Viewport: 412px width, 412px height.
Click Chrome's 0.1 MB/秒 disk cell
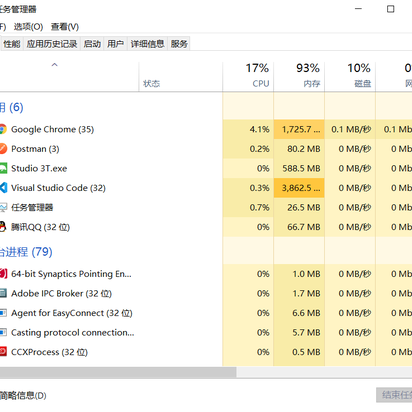click(350, 129)
